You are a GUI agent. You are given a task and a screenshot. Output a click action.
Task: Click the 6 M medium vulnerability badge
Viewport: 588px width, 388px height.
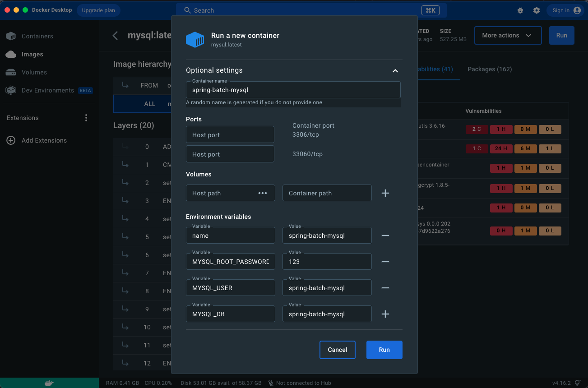point(525,148)
